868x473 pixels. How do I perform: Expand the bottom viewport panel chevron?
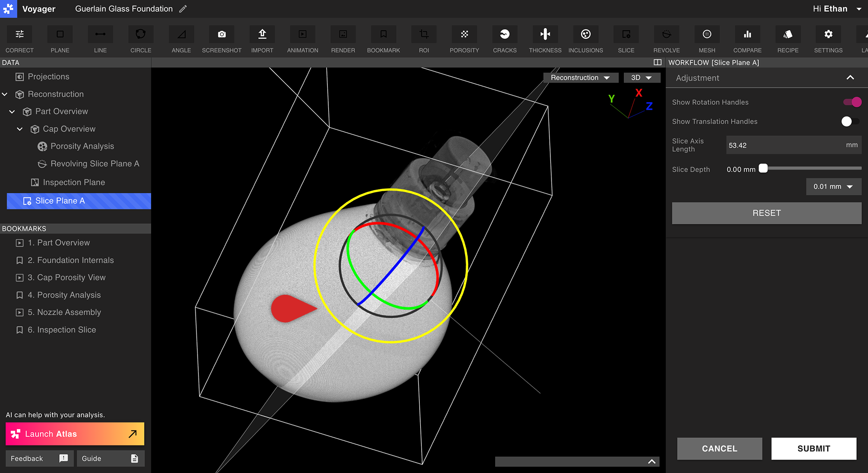coord(652,462)
